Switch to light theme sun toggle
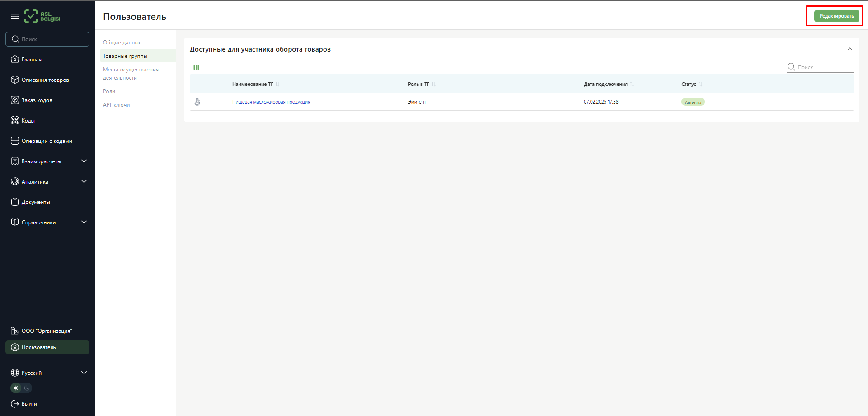Viewport: 868px width, 416px height. [x=16, y=388]
